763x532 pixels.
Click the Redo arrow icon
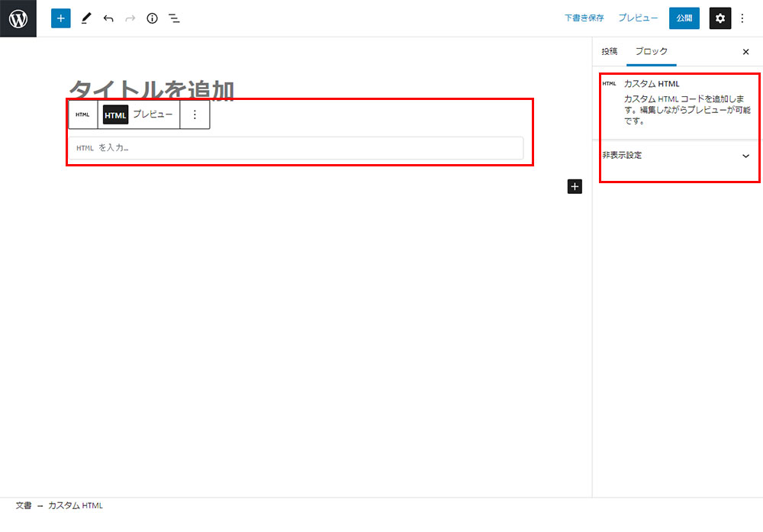130,18
